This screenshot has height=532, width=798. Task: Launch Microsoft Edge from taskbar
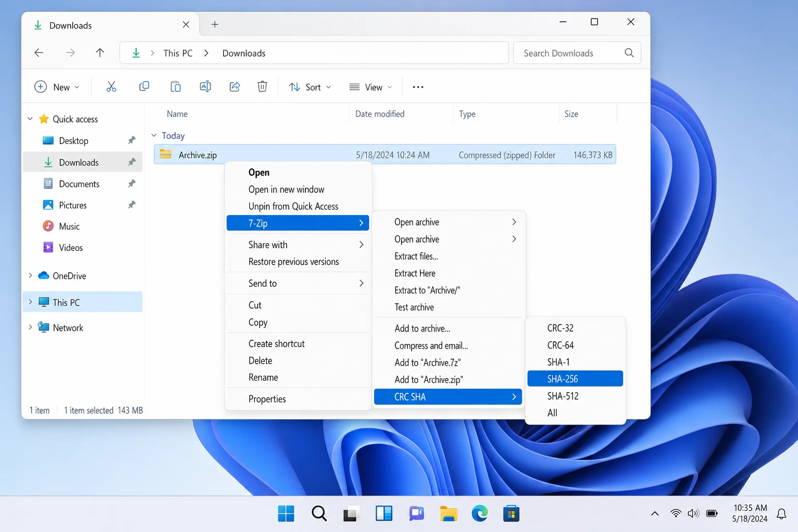tap(480, 513)
